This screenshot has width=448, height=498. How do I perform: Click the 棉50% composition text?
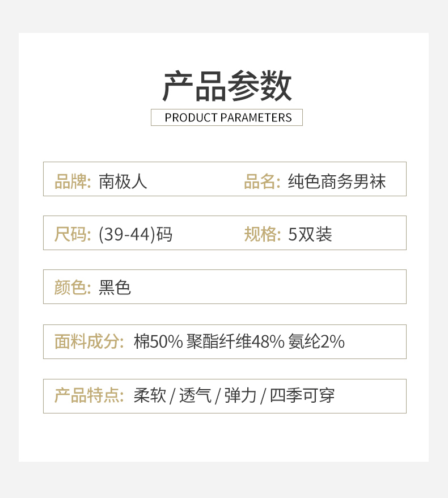point(158,342)
